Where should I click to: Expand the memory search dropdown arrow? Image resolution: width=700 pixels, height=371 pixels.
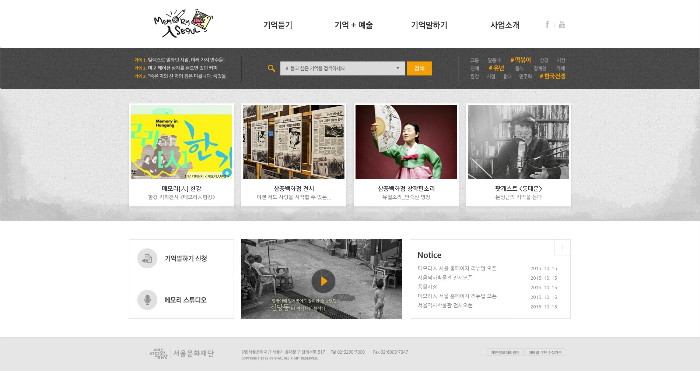pos(398,68)
